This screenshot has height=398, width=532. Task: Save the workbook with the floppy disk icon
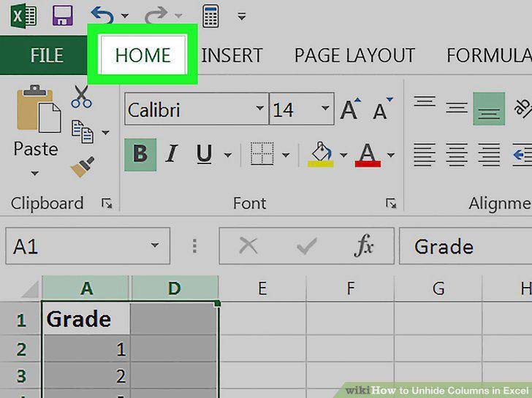click(63, 16)
